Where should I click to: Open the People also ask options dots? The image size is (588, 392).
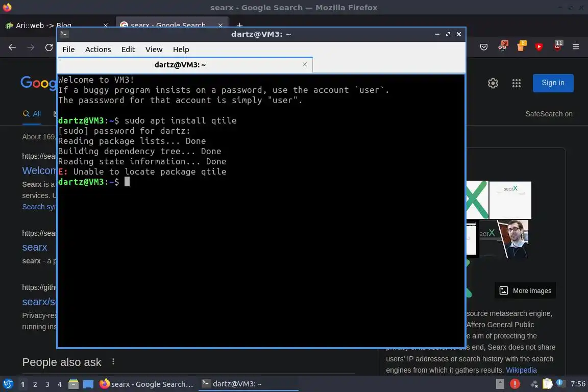(113, 361)
